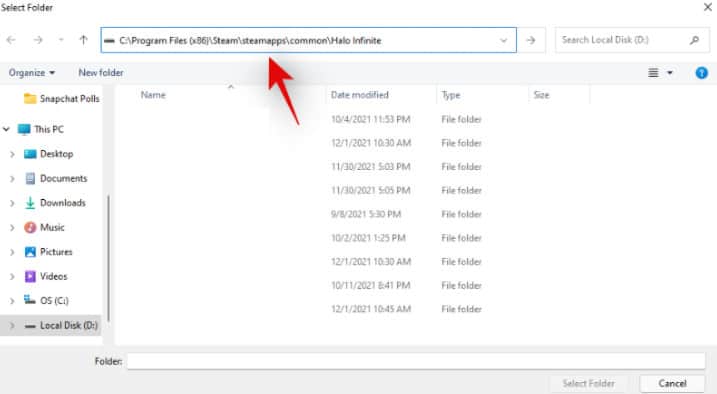717x394 pixels.
Task: Click the Forward navigation arrow
Action: [x=38, y=40]
